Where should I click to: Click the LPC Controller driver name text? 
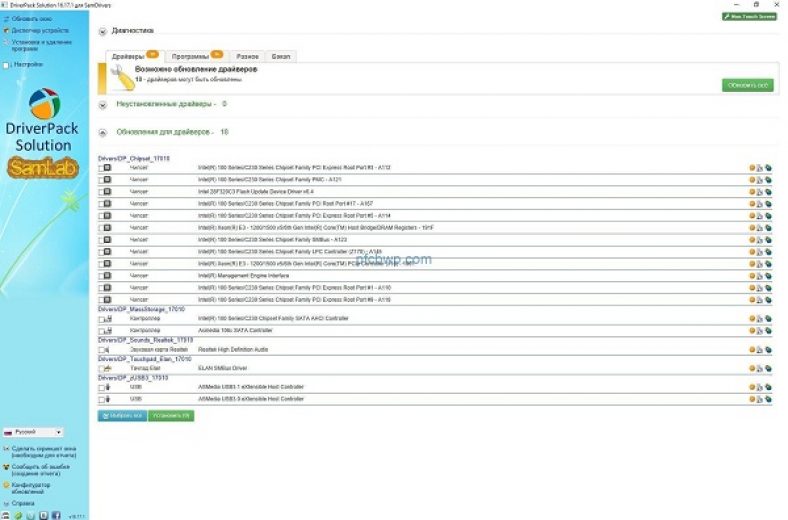tap(289, 252)
